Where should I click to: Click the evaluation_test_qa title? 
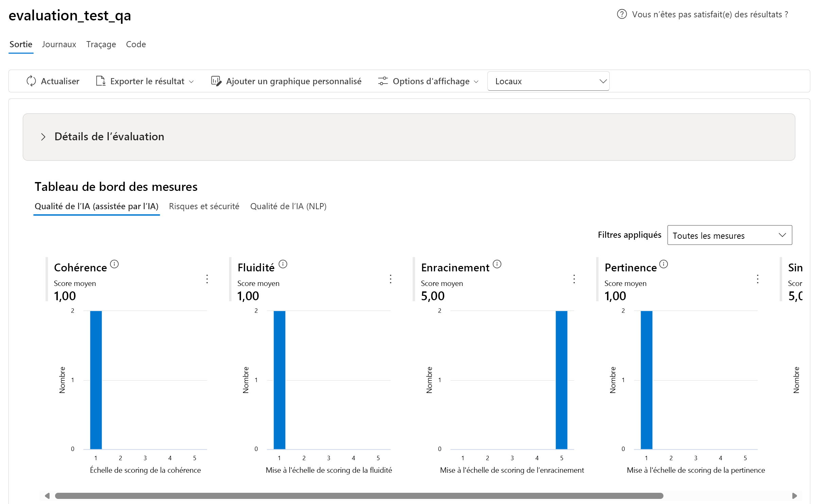coord(70,15)
